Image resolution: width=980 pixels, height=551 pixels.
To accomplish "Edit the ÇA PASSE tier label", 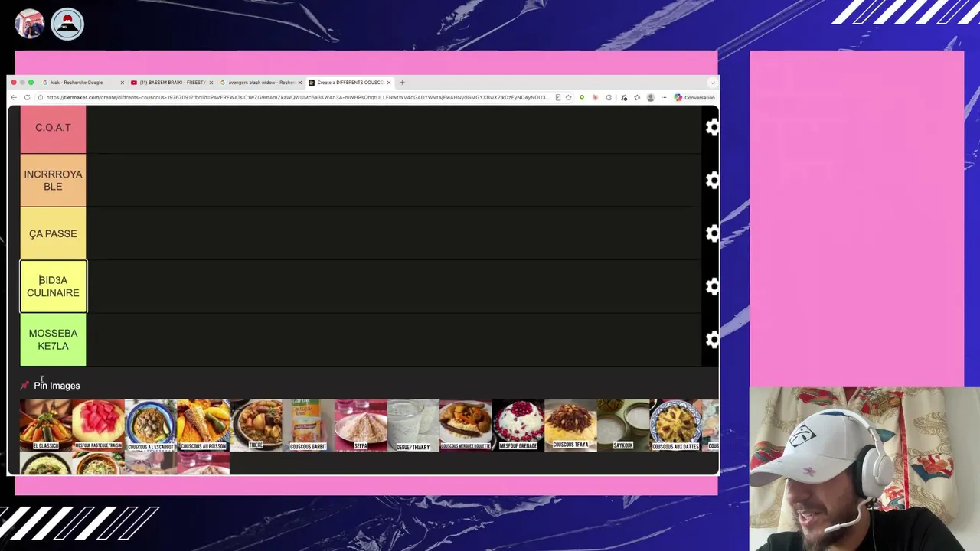I will pyautogui.click(x=53, y=233).
